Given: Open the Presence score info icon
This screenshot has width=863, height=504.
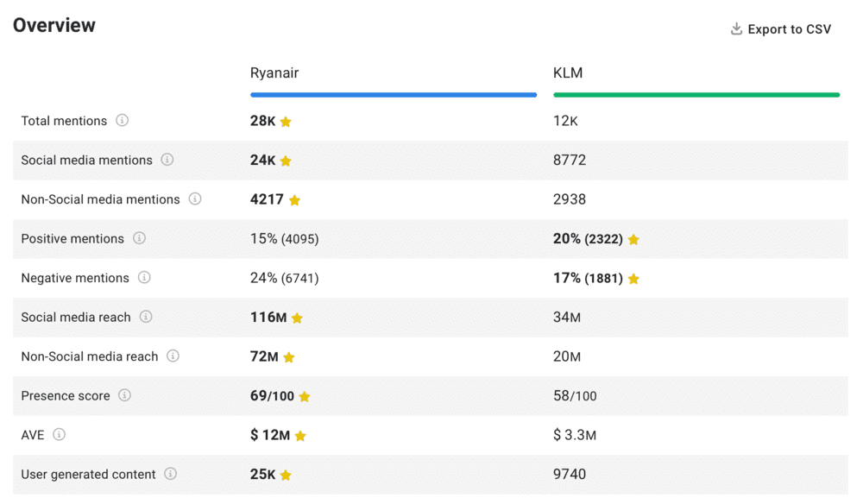Looking at the screenshot, I should [x=125, y=395].
